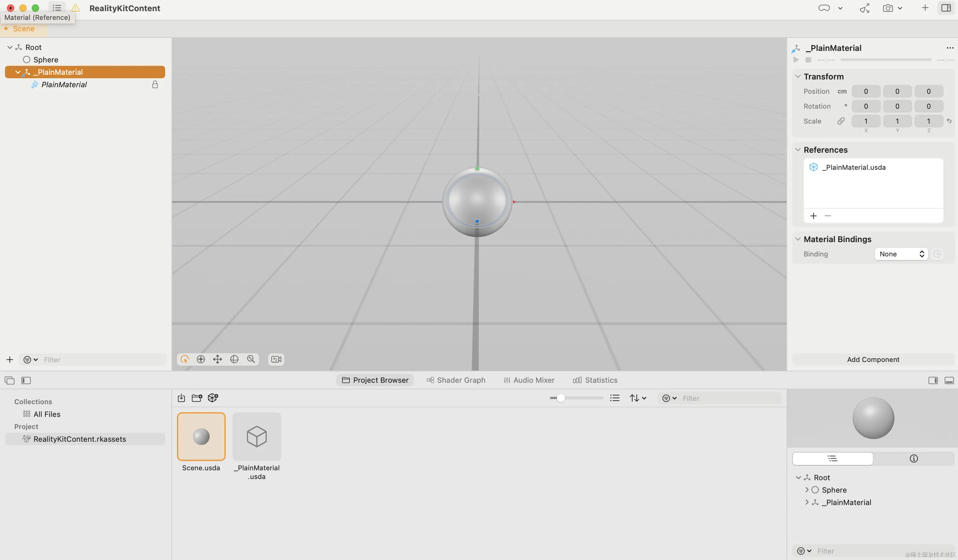Collapse the Material Bindings section
Viewport: 958px width, 560px height.
(798, 239)
